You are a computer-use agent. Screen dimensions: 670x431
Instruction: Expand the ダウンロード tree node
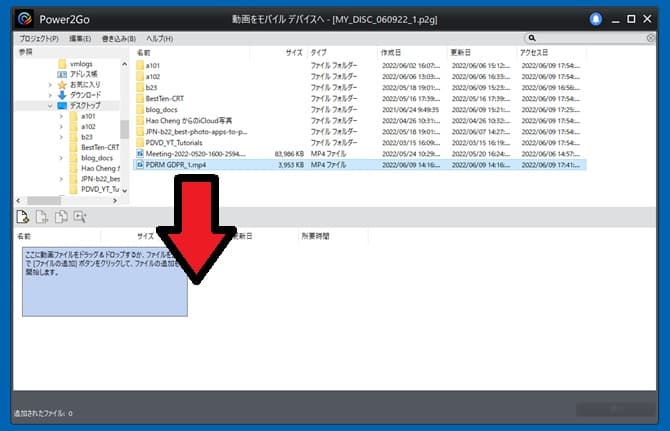pos(50,95)
